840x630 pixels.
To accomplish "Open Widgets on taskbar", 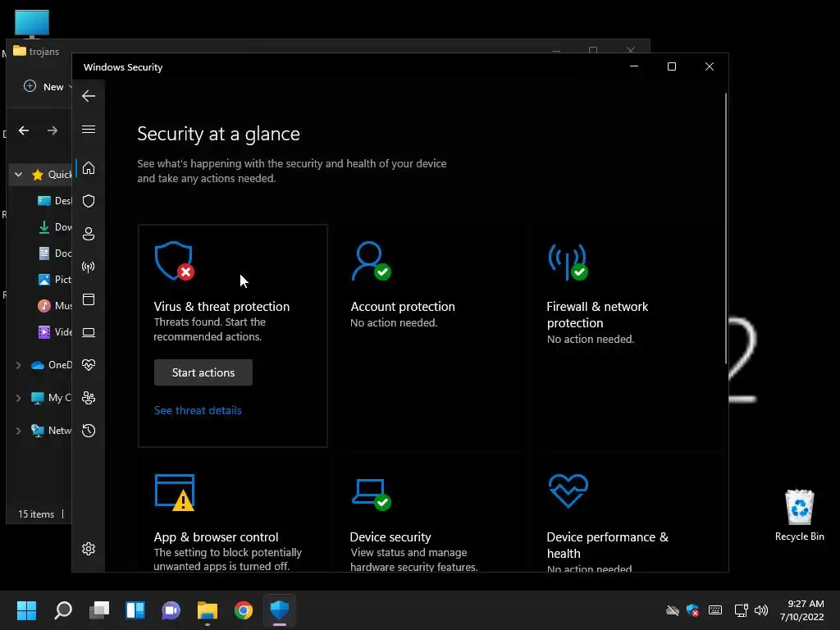I will 135,610.
